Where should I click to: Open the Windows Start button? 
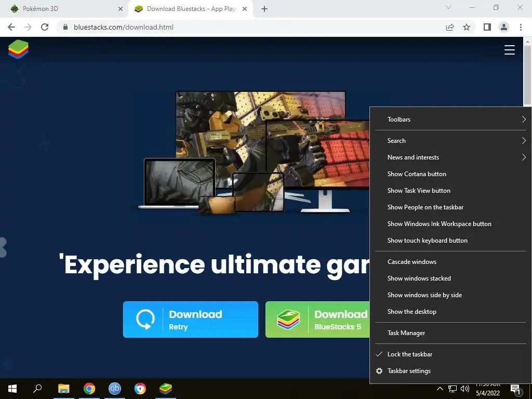12,389
